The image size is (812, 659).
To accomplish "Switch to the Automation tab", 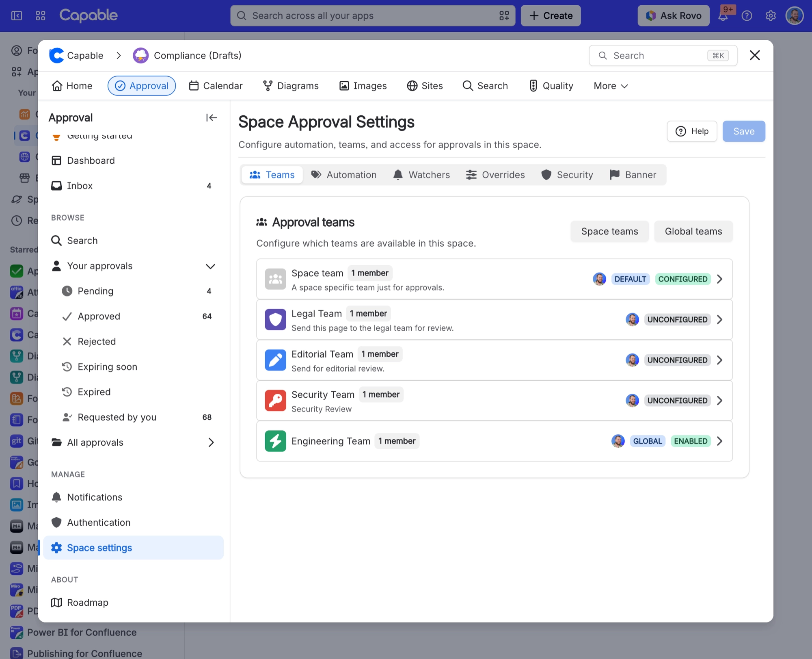I will [343, 175].
